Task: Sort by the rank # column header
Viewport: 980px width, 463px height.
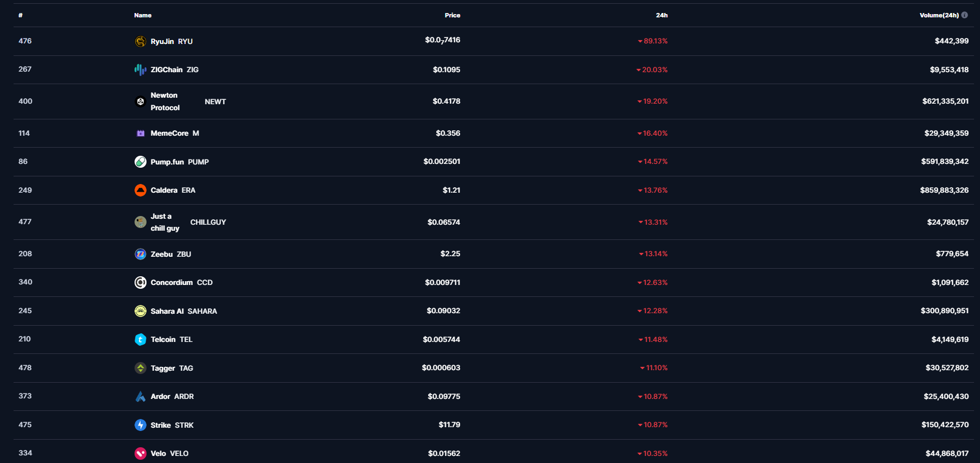Action: 21,15
